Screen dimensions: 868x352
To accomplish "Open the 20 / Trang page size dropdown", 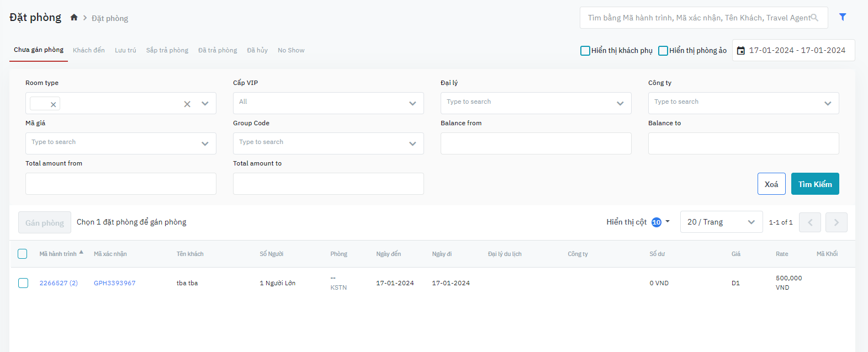I will pos(721,222).
